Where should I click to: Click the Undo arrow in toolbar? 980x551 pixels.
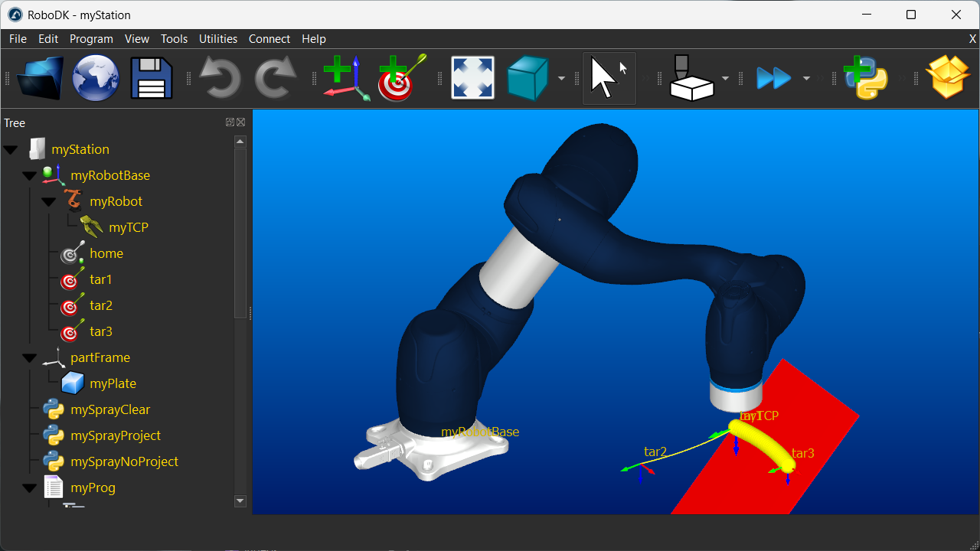220,78
